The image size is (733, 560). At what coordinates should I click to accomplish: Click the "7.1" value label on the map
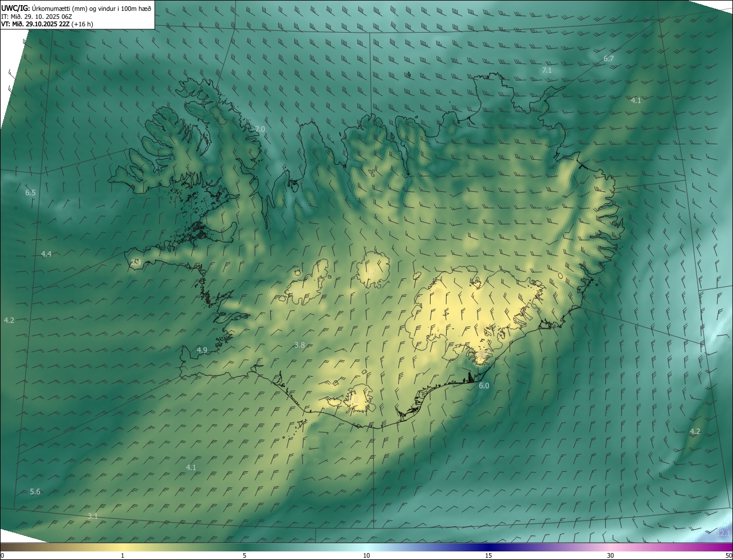(x=547, y=70)
